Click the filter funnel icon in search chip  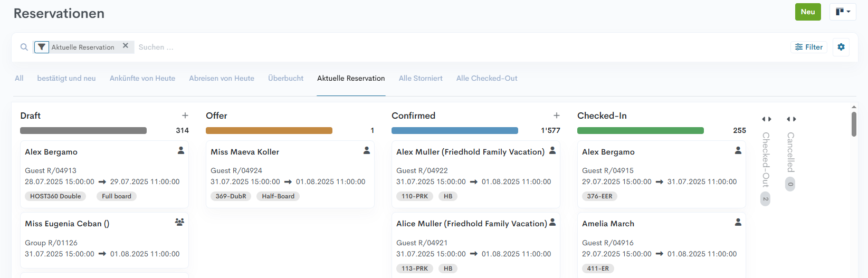(42, 47)
